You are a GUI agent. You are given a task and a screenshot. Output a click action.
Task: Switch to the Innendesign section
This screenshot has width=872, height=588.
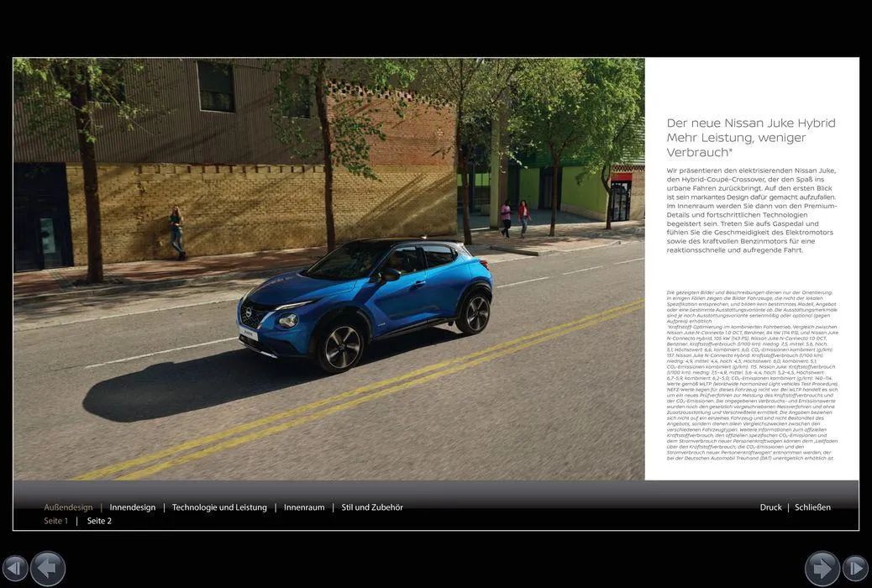point(133,507)
